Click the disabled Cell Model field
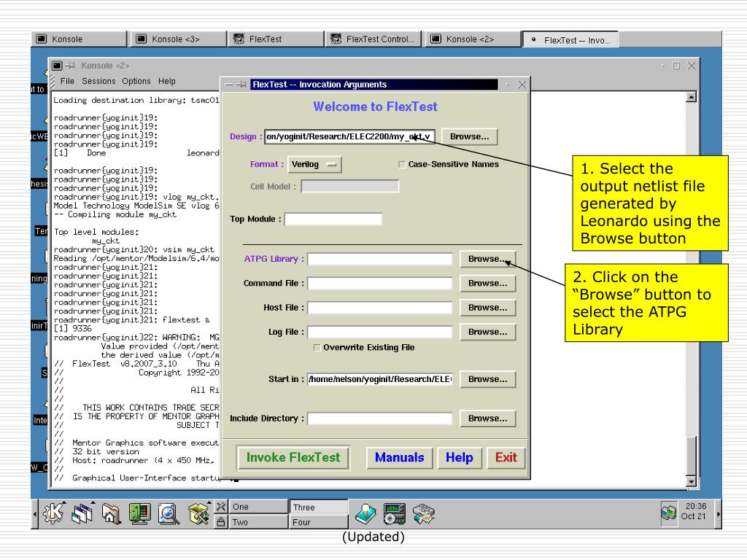Image resolution: width=747 pixels, height=560 pixels. [x=349, y=186]
